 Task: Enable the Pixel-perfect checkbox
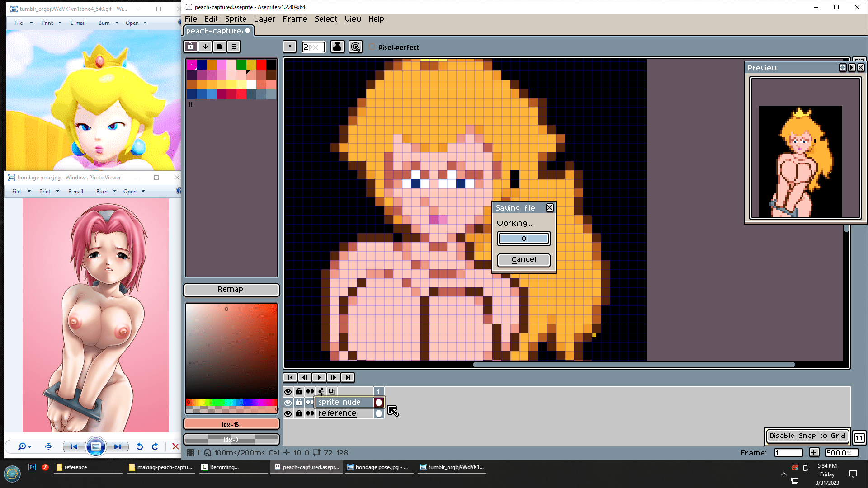click(x=372, y=47)
